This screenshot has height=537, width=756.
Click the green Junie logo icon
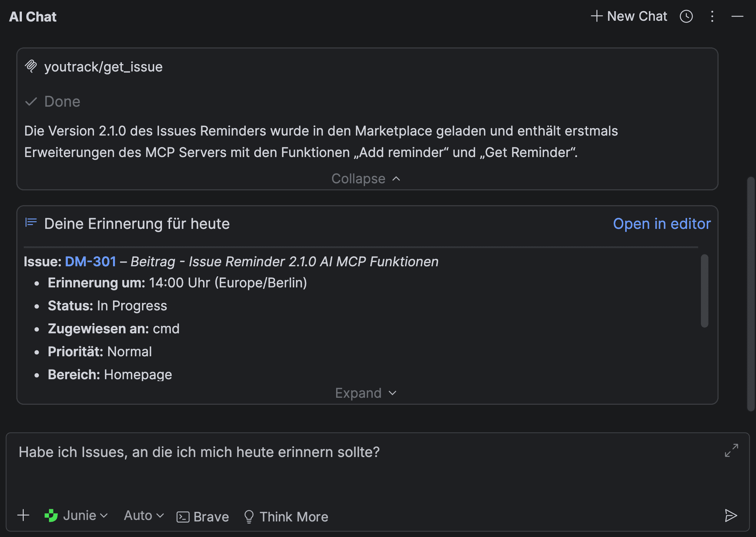point(51,516)
